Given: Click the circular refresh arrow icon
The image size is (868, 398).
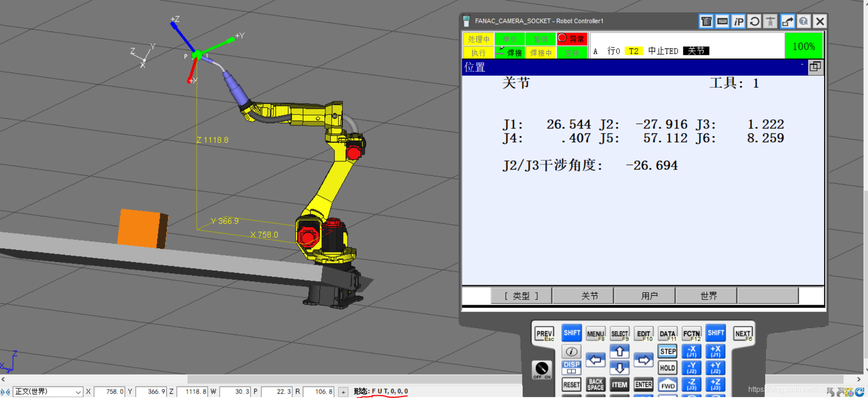Looking at the screenshot, I should tap(755, 21).
